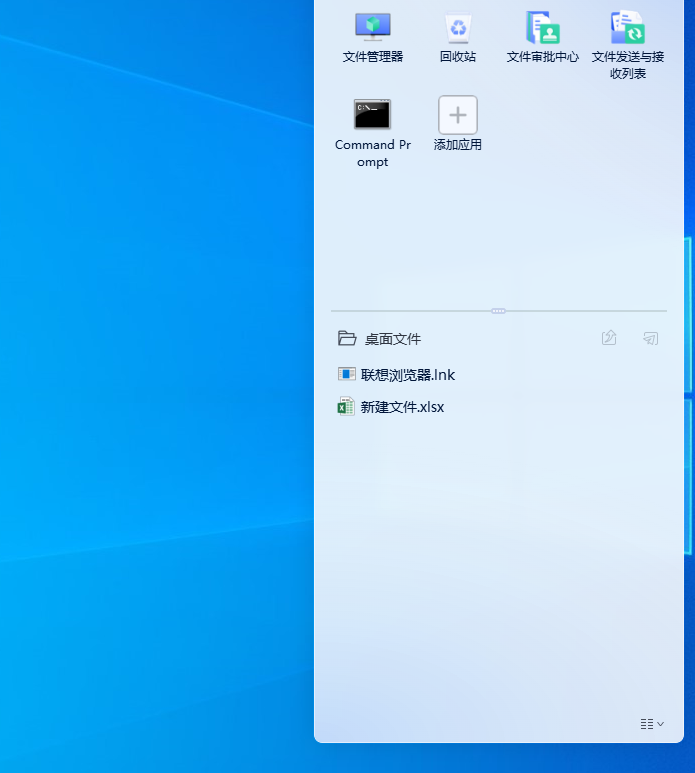
Task: Click the 添加应用 text label
Action: click(458, 145)
